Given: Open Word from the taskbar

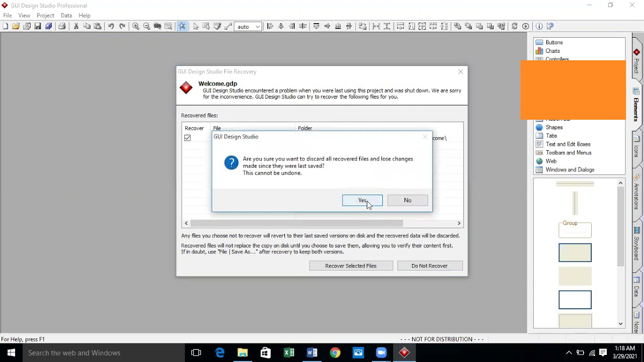Looking at the screenshot, I should (312, 353).
